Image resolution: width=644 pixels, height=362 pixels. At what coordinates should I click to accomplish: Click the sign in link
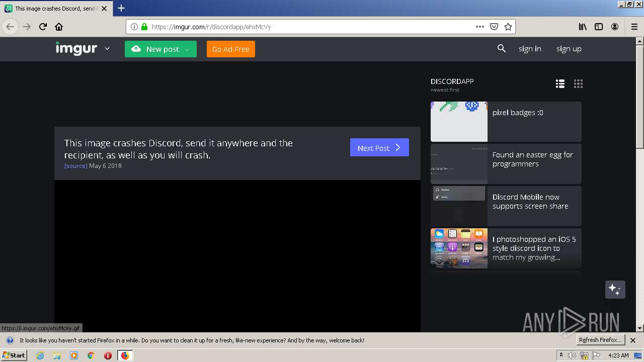coord(530,49)
